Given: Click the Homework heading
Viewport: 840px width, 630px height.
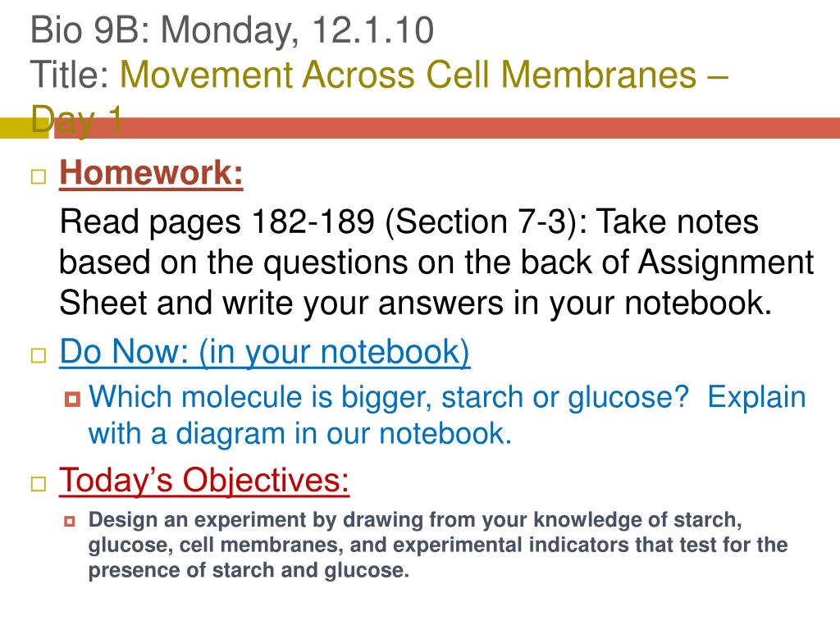Looking at the screenshot, I should pyautogui.click(x=151, y=173).
